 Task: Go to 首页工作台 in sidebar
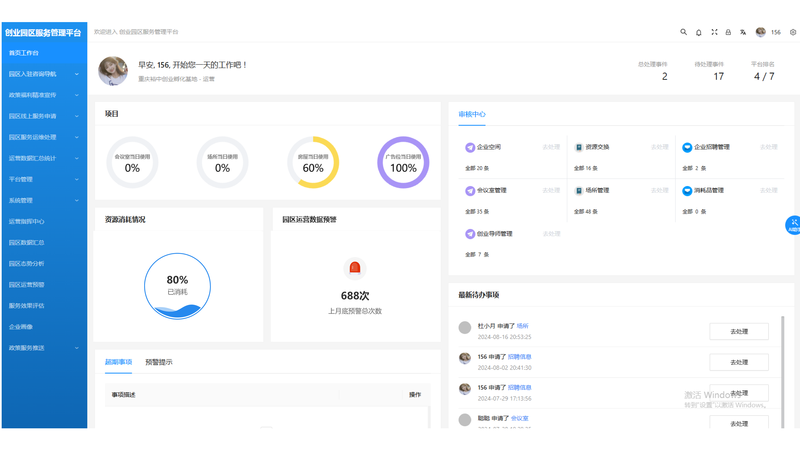point(44,53)
